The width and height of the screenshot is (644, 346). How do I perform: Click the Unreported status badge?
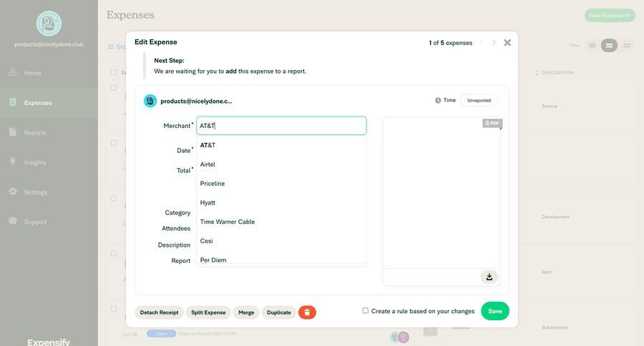pyautogui.click(x=479, y=101)
